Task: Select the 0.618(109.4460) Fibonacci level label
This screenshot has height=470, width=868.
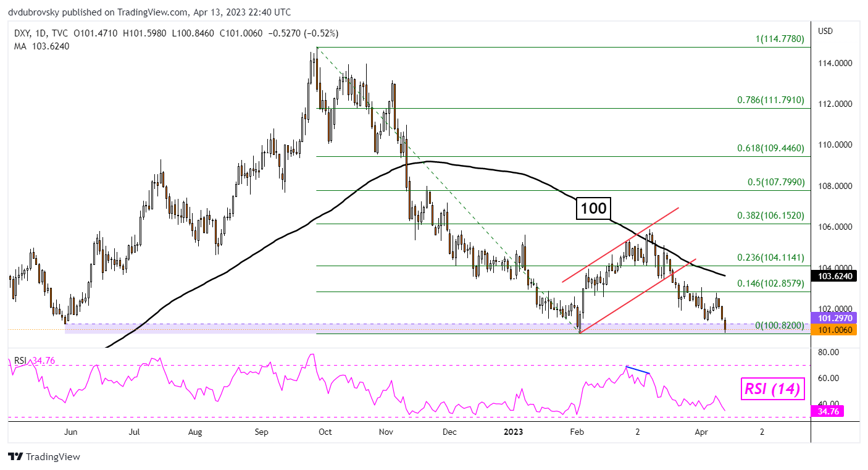Action: click(x=770, y=148)
